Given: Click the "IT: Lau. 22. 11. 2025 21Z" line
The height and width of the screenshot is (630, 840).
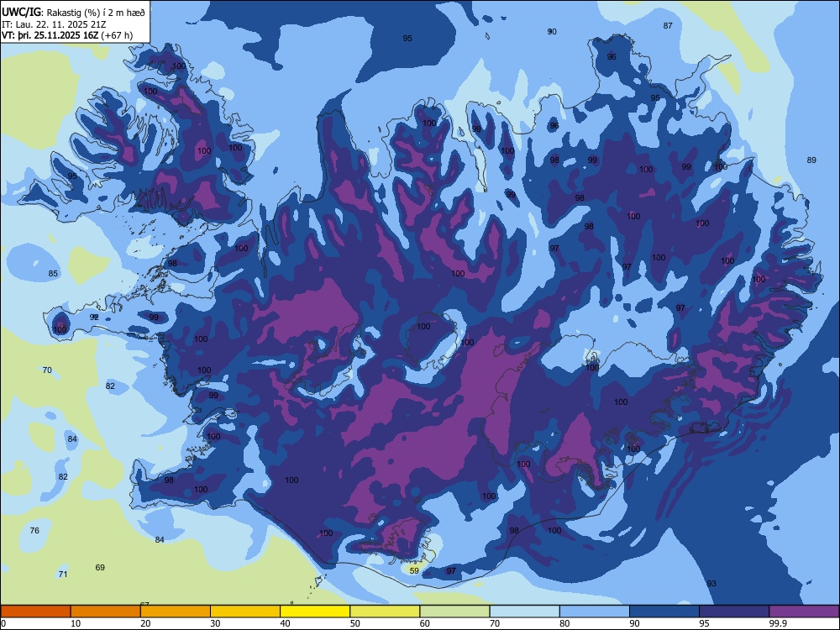Looking at the screenshot, I should tap(54, 24).
